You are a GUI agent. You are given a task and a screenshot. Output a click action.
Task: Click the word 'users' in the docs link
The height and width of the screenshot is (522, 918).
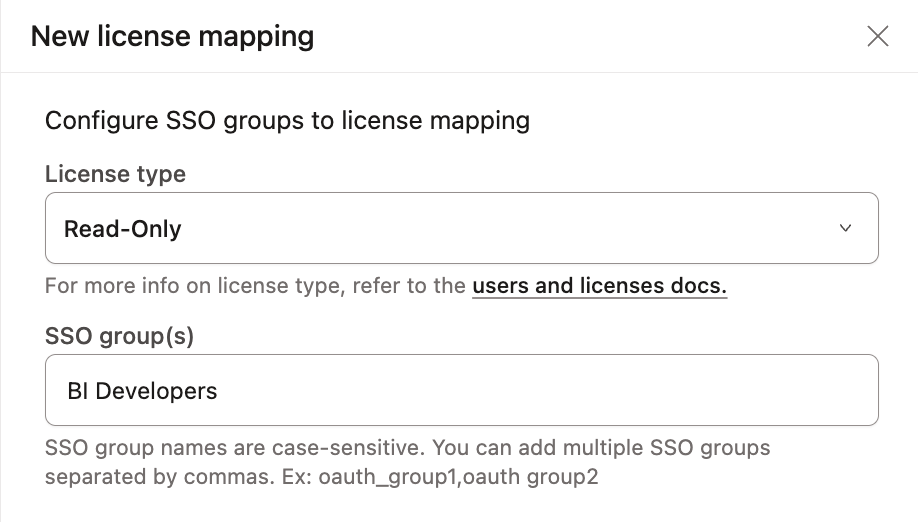click(500, 287)
